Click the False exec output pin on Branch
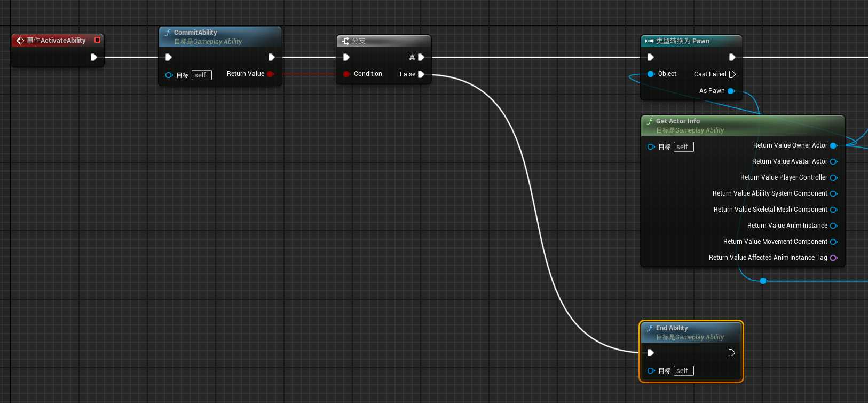Image resolution: width=868 pixels, height=403 pixels. click(x=421, y=74)
